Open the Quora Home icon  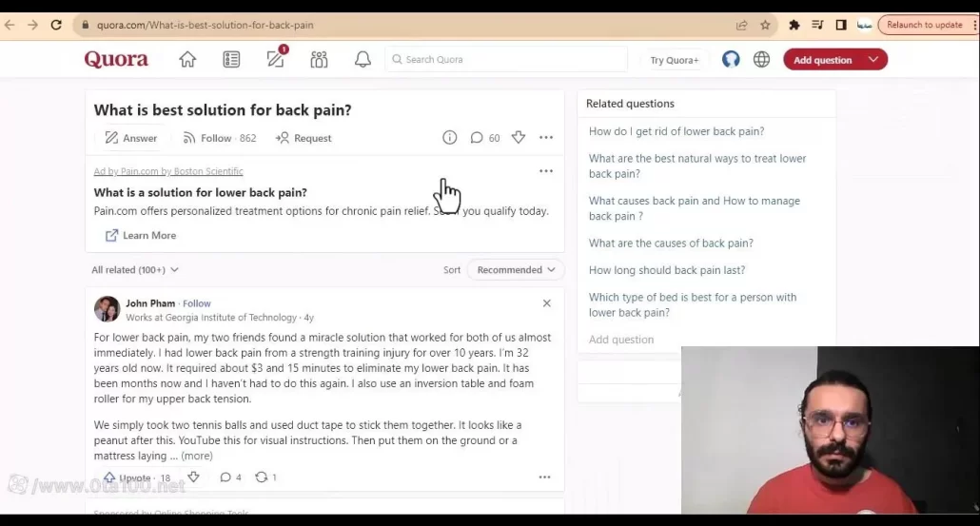pos(187,60)
